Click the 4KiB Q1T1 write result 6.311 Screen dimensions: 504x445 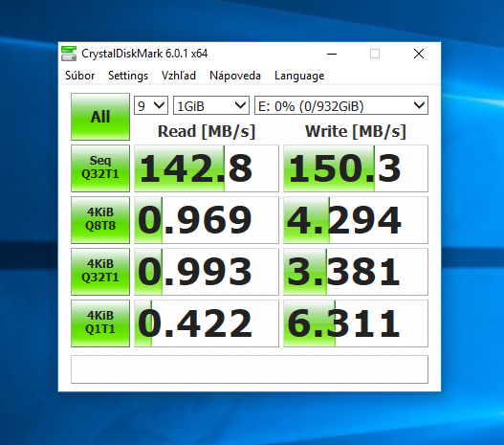click(x=356, y=323)
